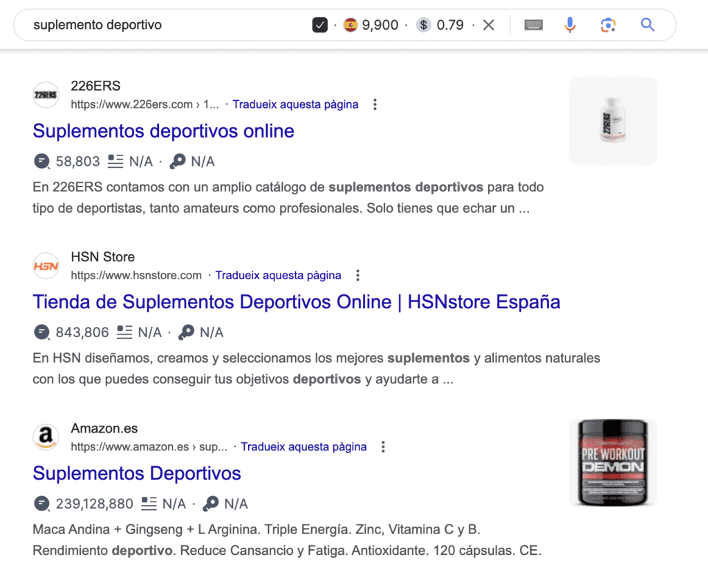Click the HSN Store site name
708x588 pixels.
click(103, 257)
